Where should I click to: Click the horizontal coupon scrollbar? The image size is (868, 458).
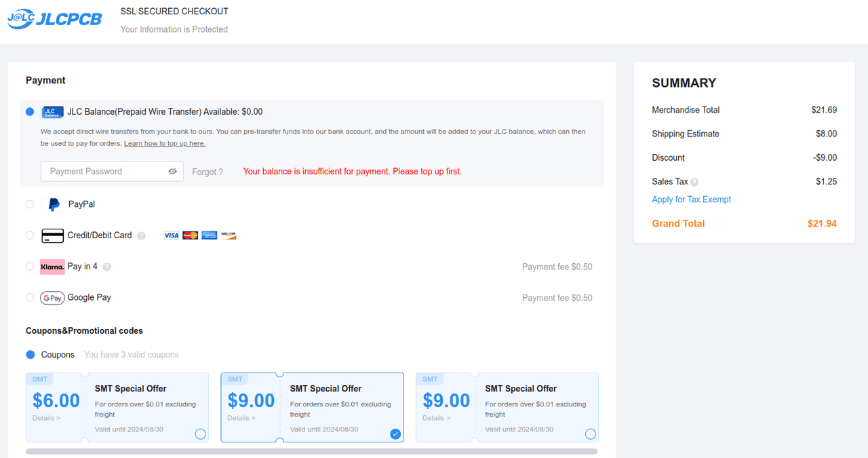click(x=312, y=451)
